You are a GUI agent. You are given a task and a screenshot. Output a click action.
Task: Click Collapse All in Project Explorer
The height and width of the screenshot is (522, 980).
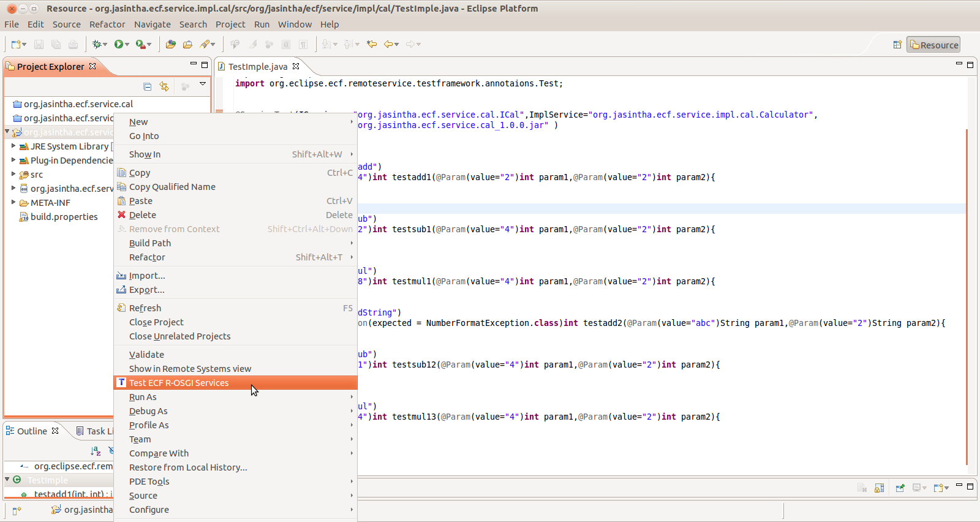(x=147, y=86)
